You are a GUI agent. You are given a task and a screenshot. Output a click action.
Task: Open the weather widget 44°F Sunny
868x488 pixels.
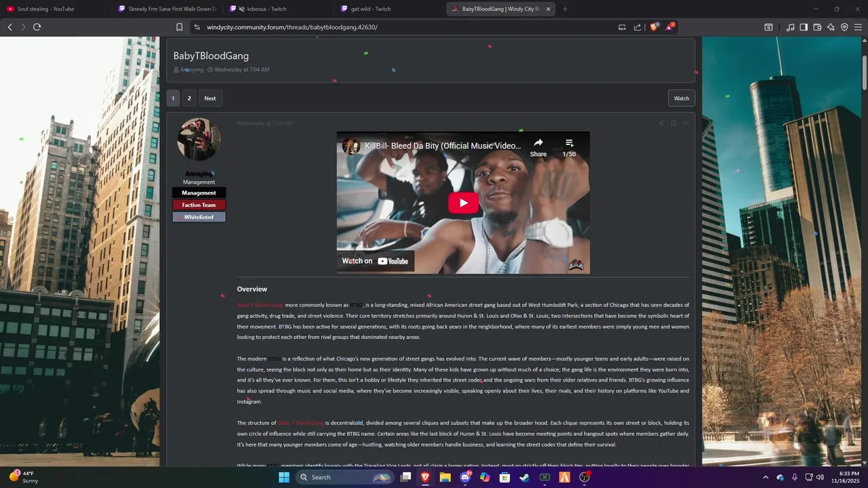(24, 477)
